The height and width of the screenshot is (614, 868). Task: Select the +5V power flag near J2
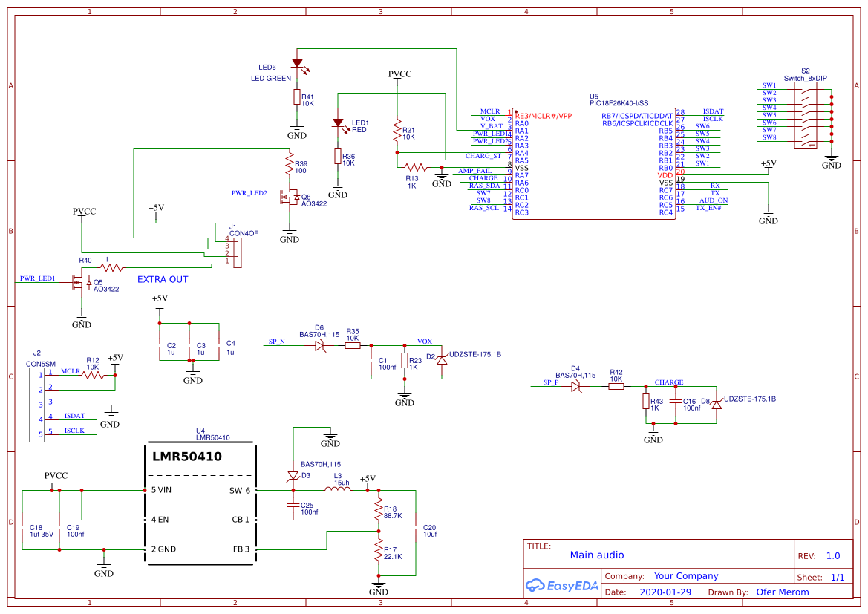(115, 360)
